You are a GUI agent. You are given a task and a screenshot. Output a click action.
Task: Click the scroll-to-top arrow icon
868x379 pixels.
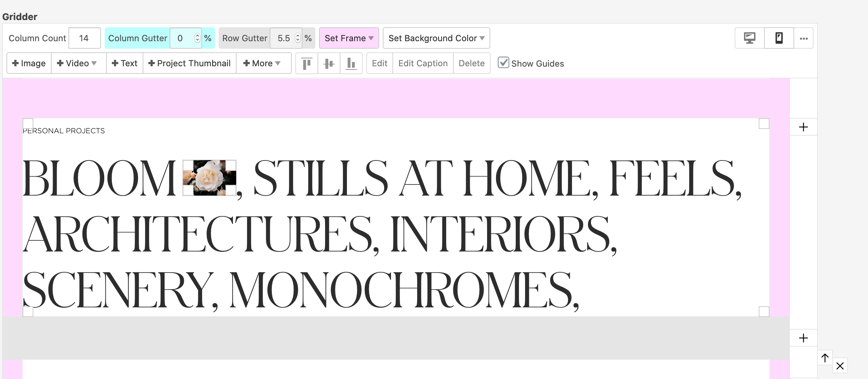click(825, 358)
